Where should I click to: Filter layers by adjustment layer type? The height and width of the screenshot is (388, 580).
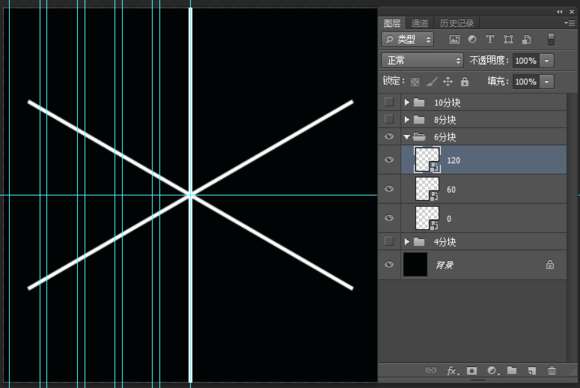click(472, 39)
